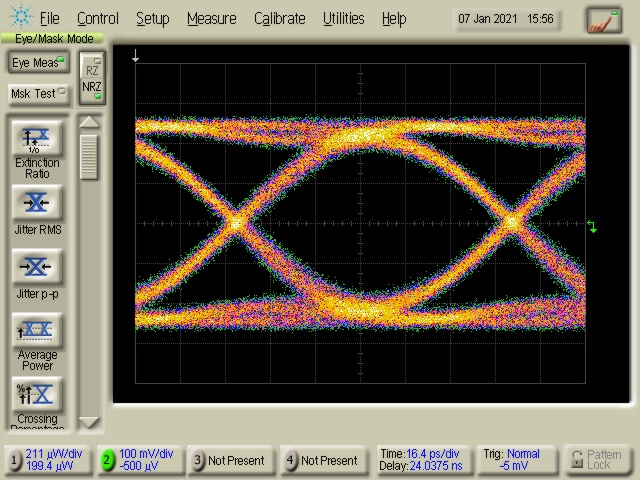Open the Measure menu

tap(211, 18)
